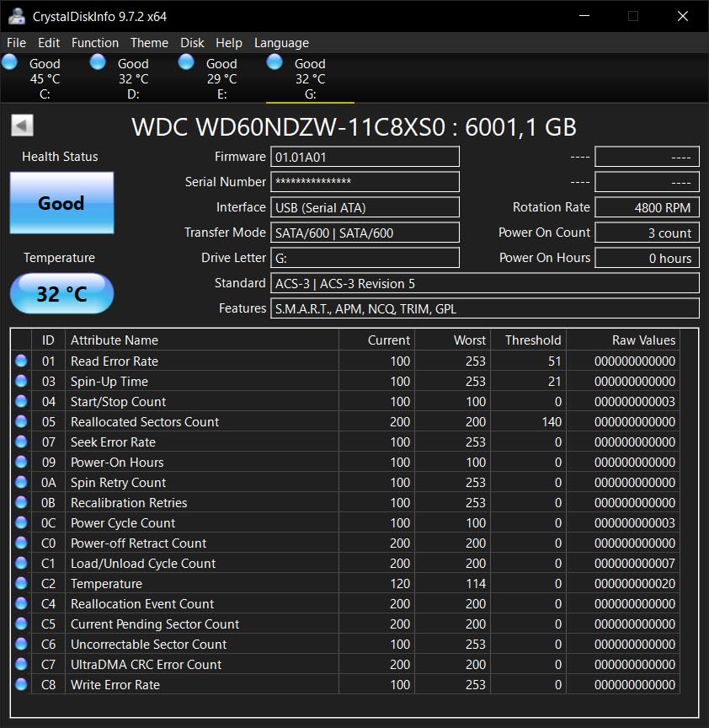709x728 pixels.
Task: Select the Load/Unload Cycle Count attribute name
Action: (143, 563)
